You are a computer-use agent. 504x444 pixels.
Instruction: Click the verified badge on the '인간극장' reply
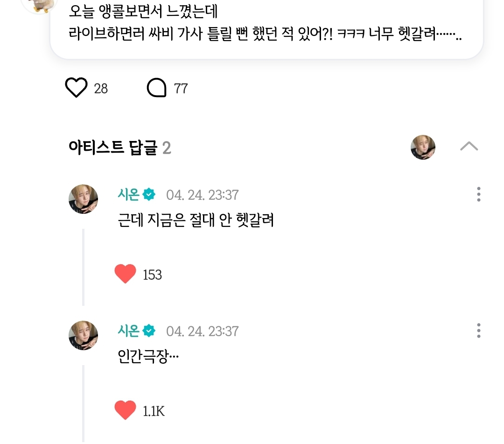click(149, 331)
